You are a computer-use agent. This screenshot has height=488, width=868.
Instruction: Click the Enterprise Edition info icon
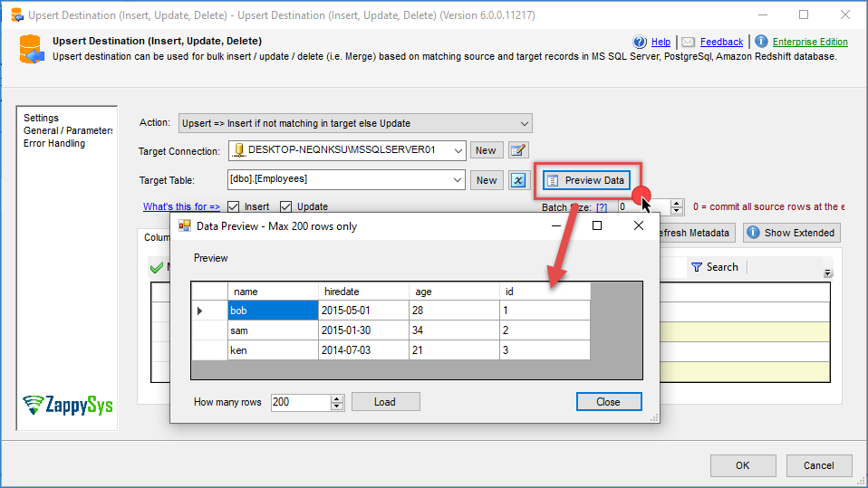coord(761,42)
